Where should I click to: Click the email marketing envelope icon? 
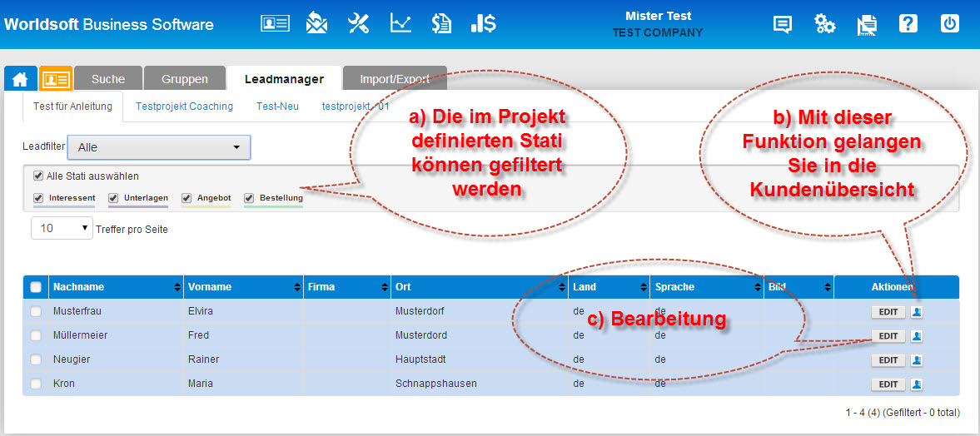tap(316, 23)
